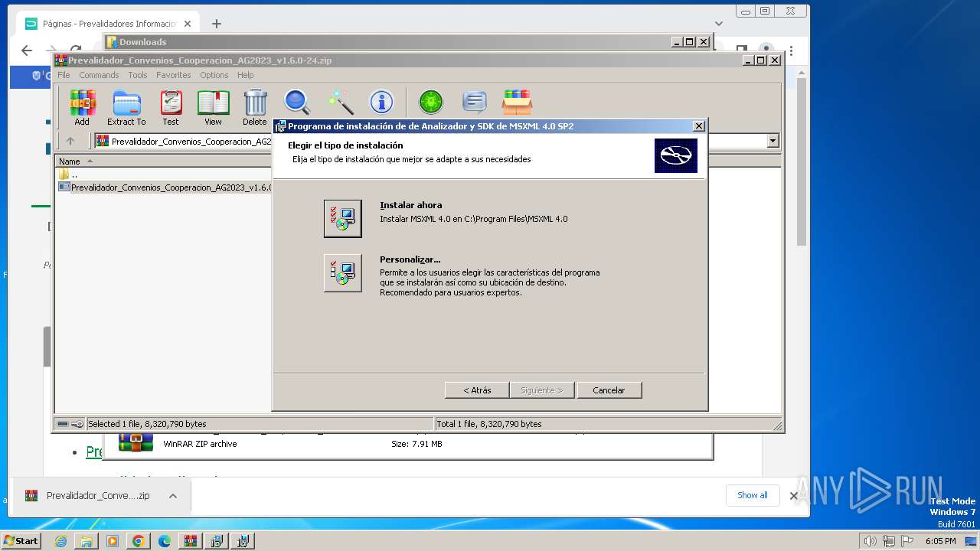Click "WinRAR ZIP archive" text in Downloads window

pyautogui.click(x=200, y=444)
